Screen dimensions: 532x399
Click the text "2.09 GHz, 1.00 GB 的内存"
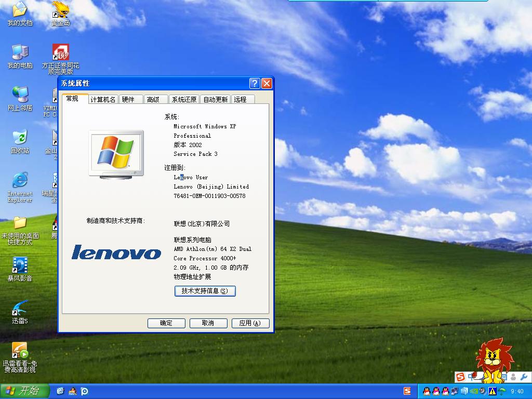pos(211,268)
